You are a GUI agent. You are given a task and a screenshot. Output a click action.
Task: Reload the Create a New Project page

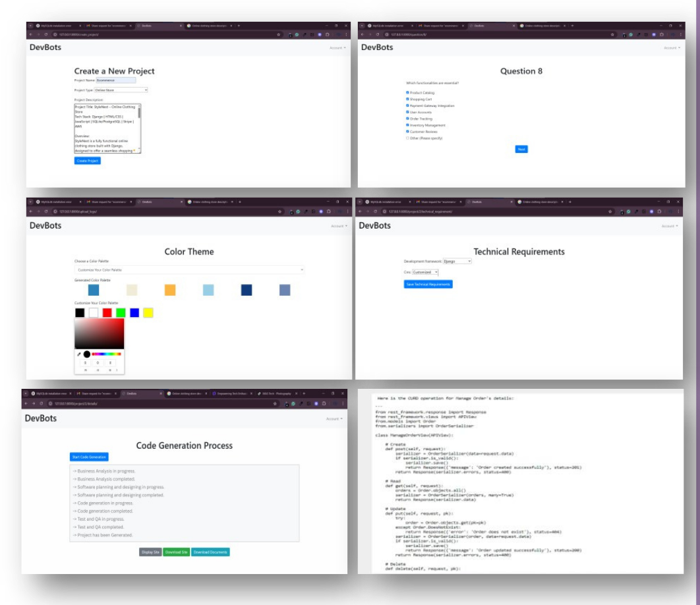pos(47,34)
